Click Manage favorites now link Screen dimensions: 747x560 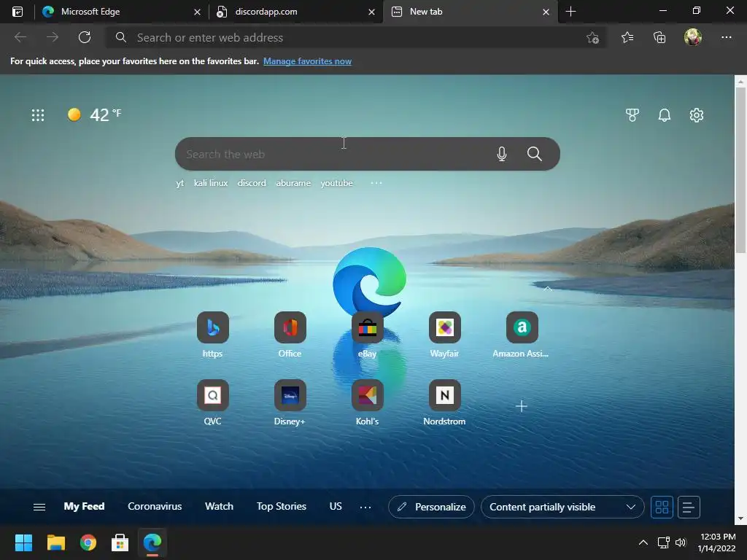(307, 61)
